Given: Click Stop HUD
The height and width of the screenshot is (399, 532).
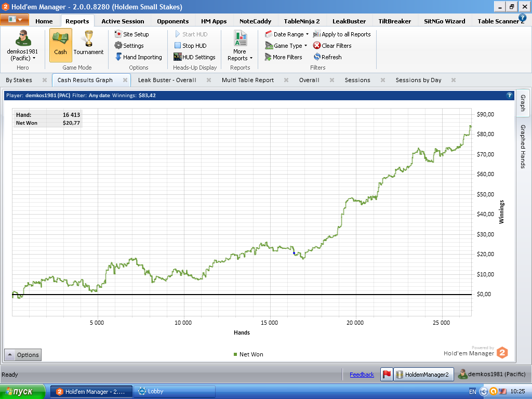Looking at the screenshot, I should point(190,46).
